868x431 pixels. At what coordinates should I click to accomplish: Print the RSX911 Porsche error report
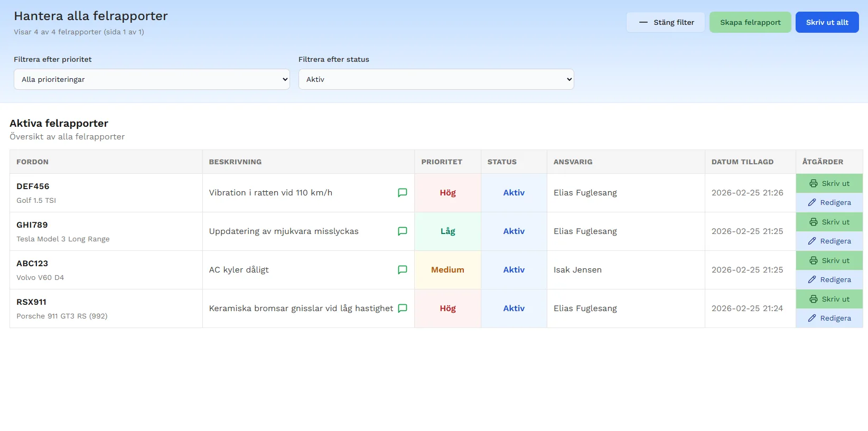[829, 299]
